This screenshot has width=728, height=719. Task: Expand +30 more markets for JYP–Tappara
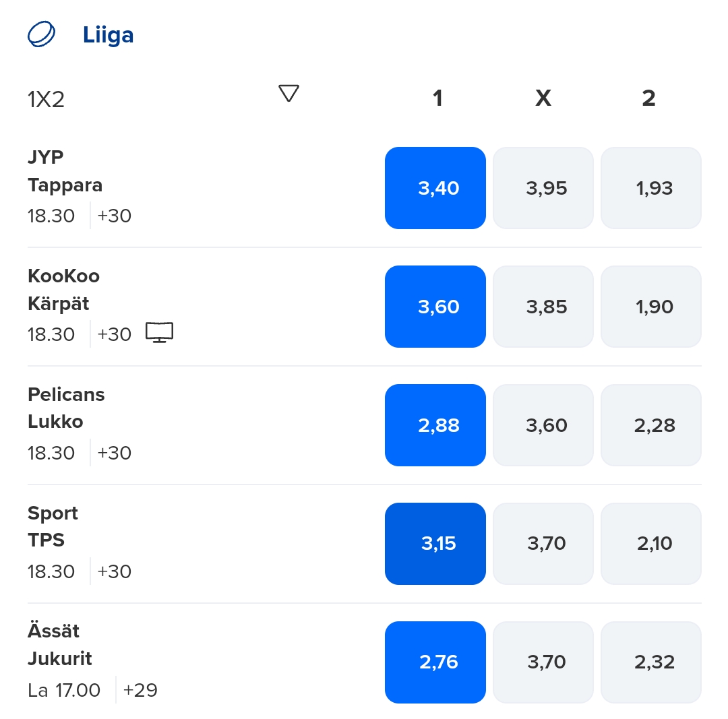[x=115, y=216]
